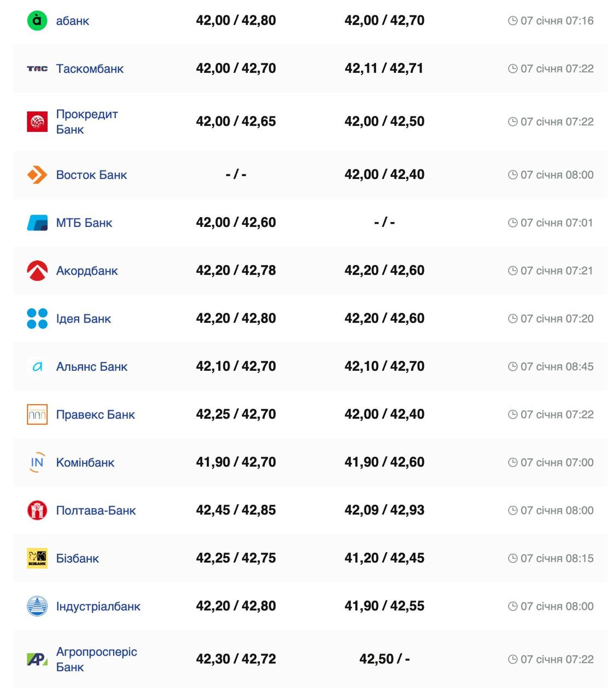Click the Індустріалбанк round blue logo
The height and width of the screenshot is (700, 614).
point(37,606)
